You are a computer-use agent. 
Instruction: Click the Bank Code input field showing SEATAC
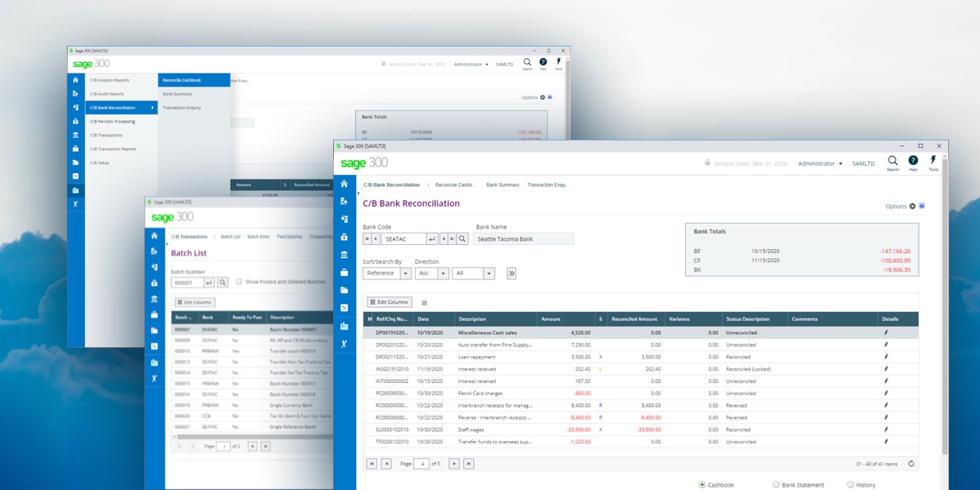pyautogui.click(x=403, y=239)
